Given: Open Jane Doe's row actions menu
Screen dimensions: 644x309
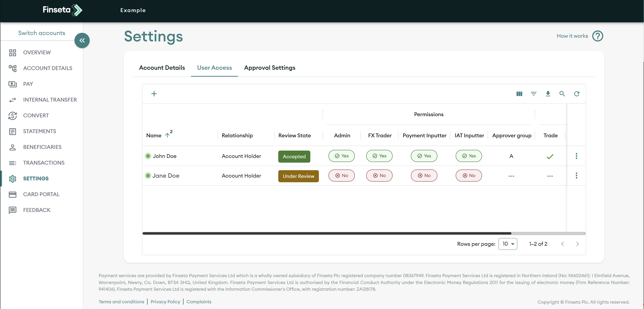Looking at the screenshot, I should 576,176.
